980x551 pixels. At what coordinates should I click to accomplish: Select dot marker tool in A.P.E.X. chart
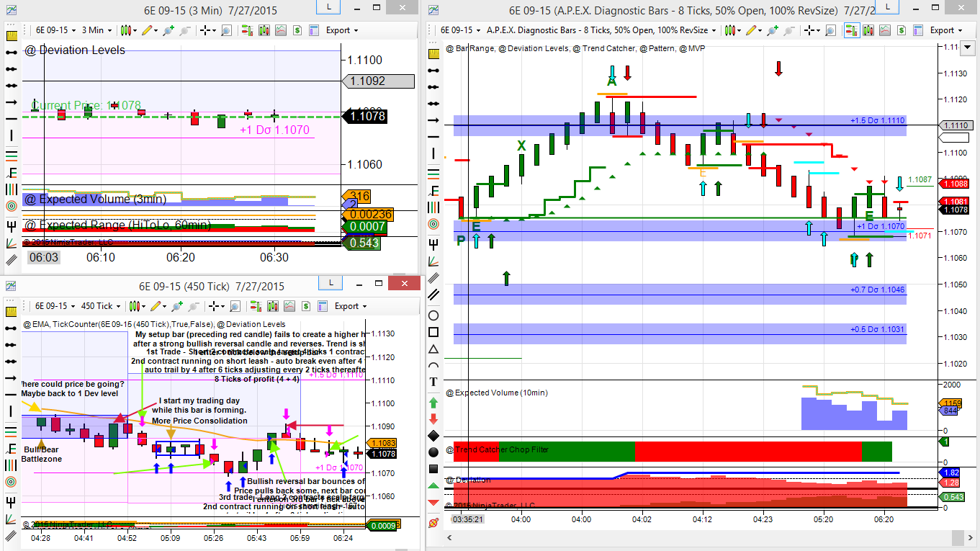[433, 452]
